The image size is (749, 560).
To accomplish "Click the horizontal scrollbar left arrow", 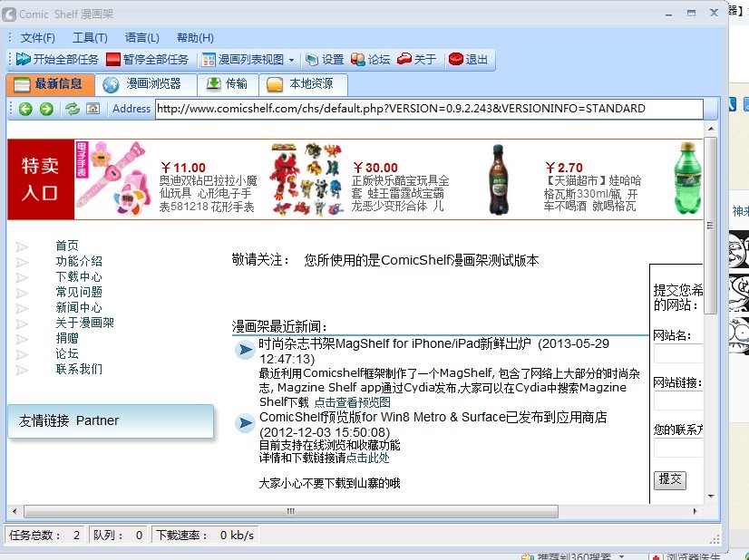I will point(15,511).
